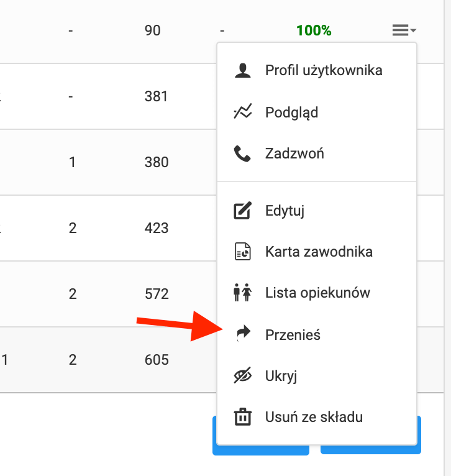
Task: Click the Edytuj pencil icon
Action: [242, 211]
